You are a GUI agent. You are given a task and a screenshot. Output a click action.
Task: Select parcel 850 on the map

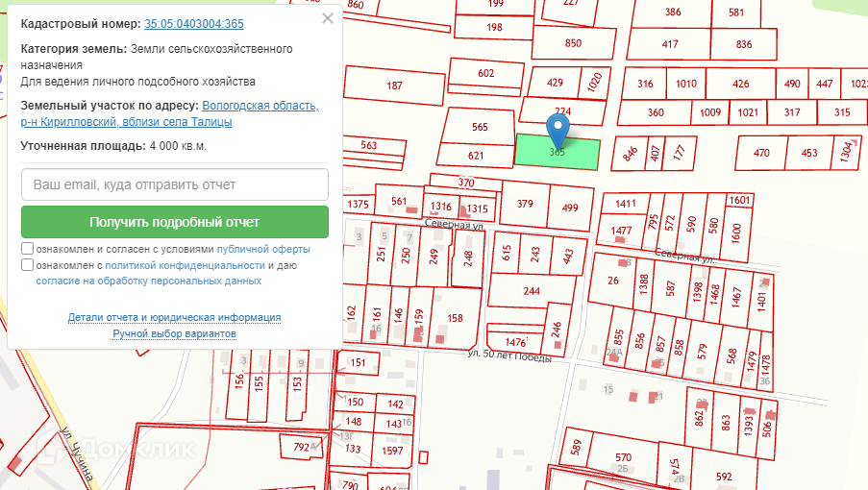(574, 42)
